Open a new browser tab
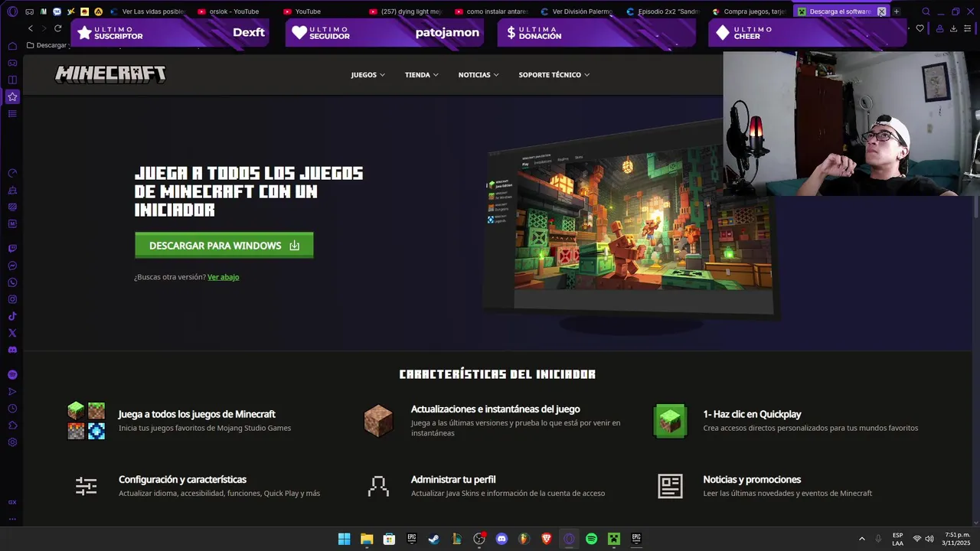The height and width of the screenshot is (551, 980). (x=897, y=11)
